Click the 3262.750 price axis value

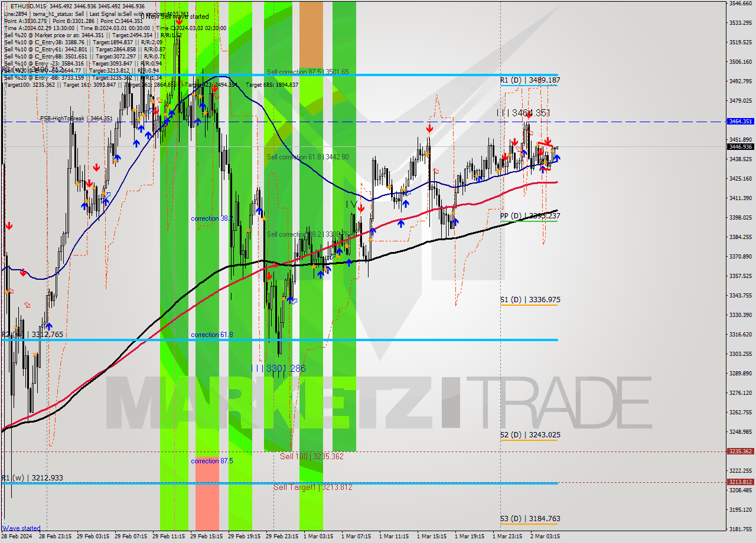click(x=741, y=413)
